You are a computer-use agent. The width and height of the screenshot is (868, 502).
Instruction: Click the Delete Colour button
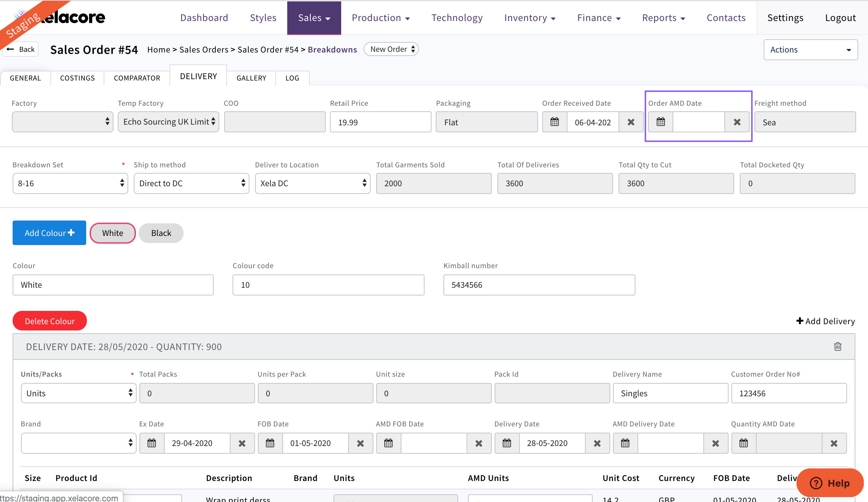[50, 321]
